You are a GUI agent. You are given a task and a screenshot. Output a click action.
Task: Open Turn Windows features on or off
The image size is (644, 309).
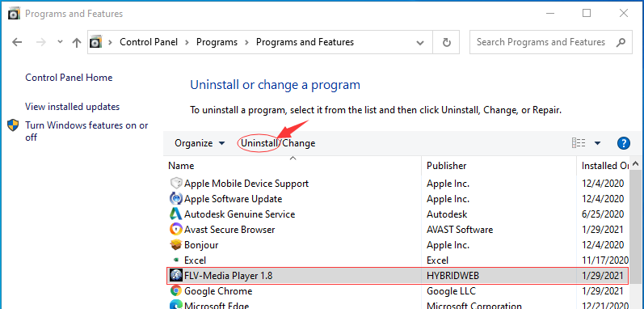click(x=86, y=131)
